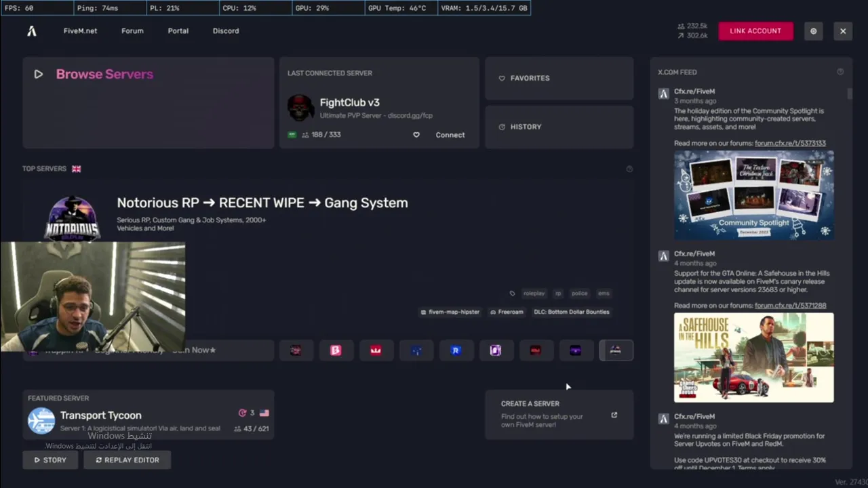This screenshot has height=488, width=868.
Task: Click DLC: Bottom Dollar Bounties label
Action: pyautogui.click(x=571, y=312)
